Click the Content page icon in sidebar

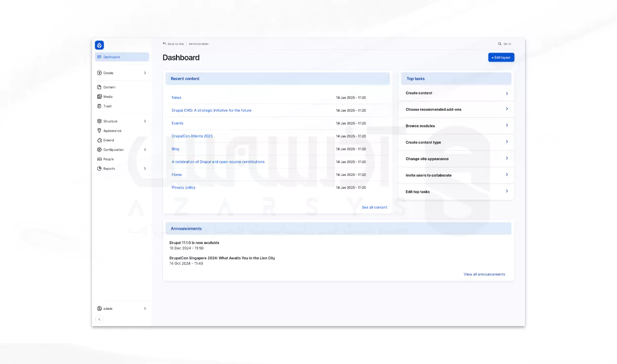99,87
